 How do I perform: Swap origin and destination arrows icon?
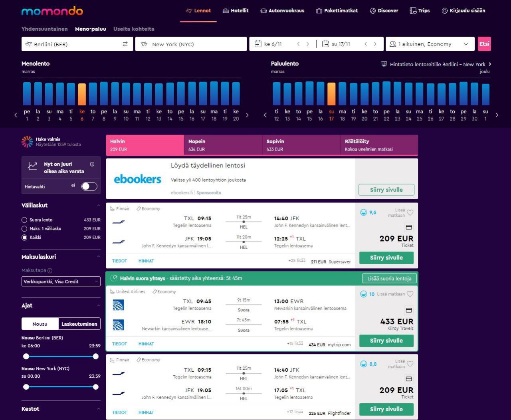pyautogui.click(x=125, y=44)
